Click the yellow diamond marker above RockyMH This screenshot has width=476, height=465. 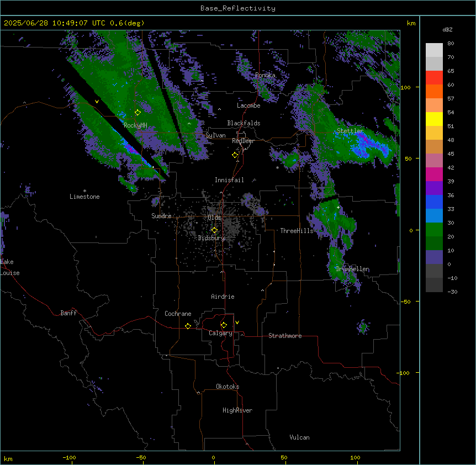point(137,112)
